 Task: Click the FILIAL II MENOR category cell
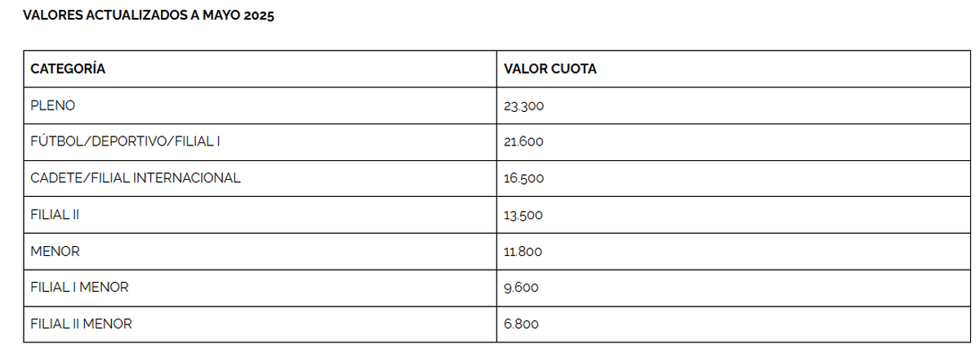tap(81, 324)
